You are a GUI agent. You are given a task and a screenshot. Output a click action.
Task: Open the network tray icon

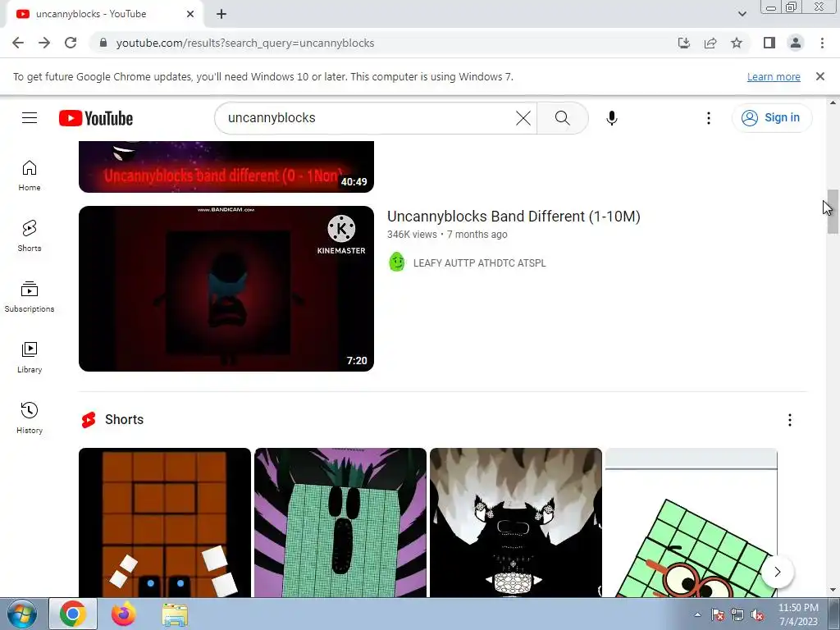(x=737, y=615)
